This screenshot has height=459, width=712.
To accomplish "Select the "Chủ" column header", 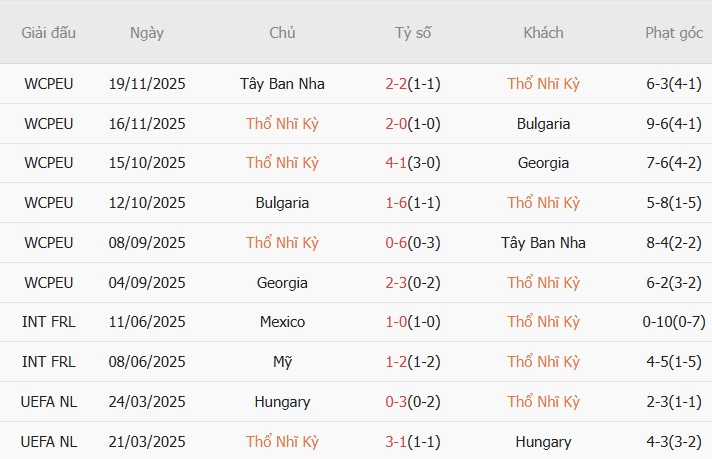I will coord(282,32).
